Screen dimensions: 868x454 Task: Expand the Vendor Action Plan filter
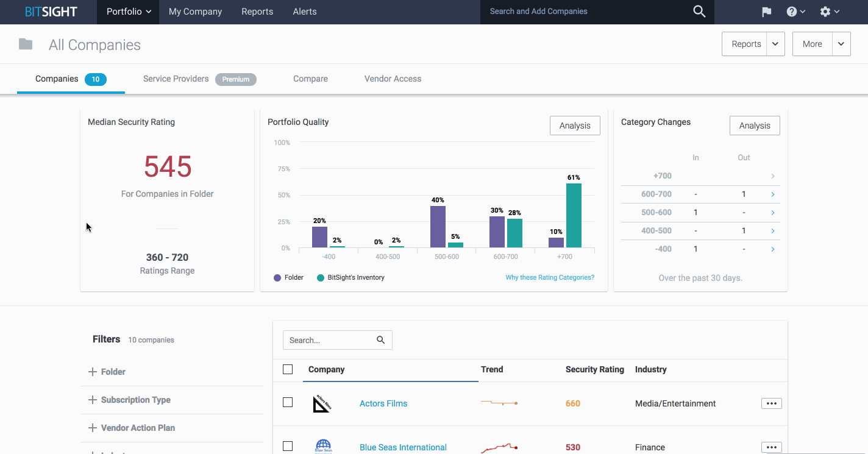(132, 428)
